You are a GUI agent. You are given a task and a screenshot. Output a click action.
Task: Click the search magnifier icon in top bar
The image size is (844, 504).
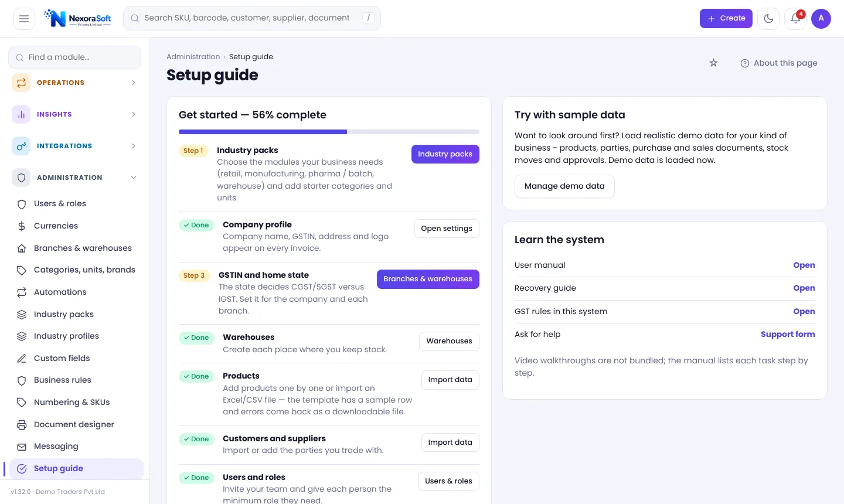point(135,18)
